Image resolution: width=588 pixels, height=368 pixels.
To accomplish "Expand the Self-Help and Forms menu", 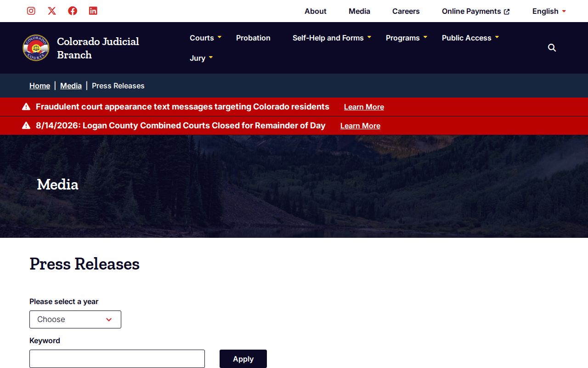I will [332, 38].
